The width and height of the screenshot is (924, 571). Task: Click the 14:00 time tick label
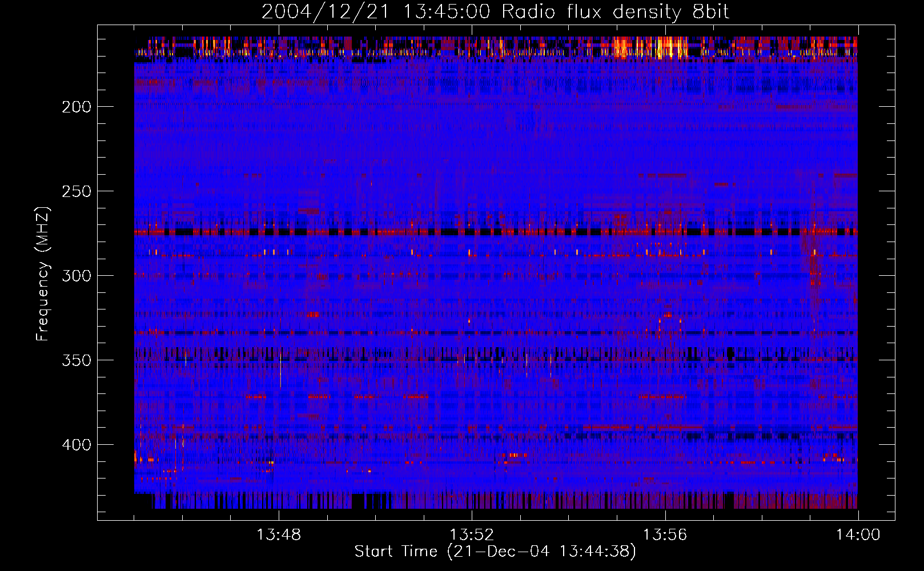pyautogui.click(x=858, y=535)
